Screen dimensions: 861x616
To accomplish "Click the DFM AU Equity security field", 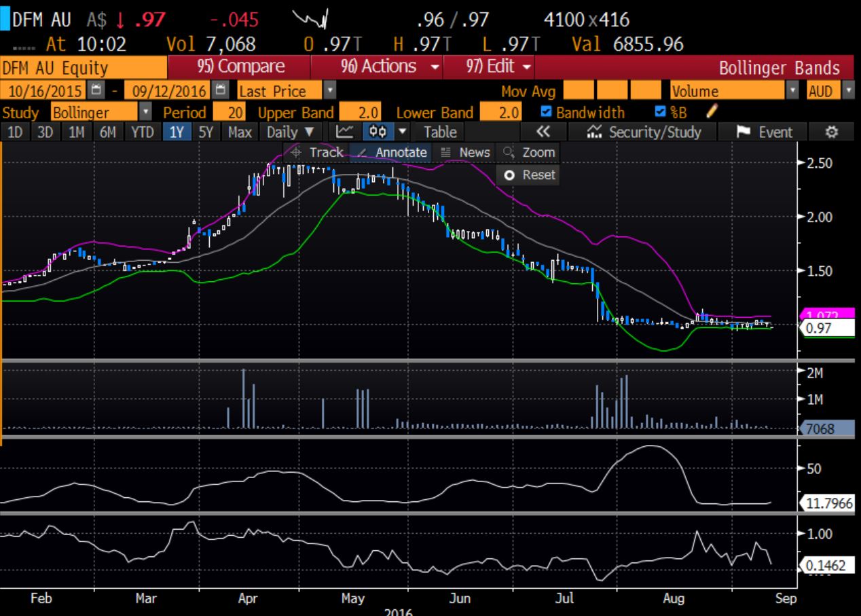I will (84, 67).
